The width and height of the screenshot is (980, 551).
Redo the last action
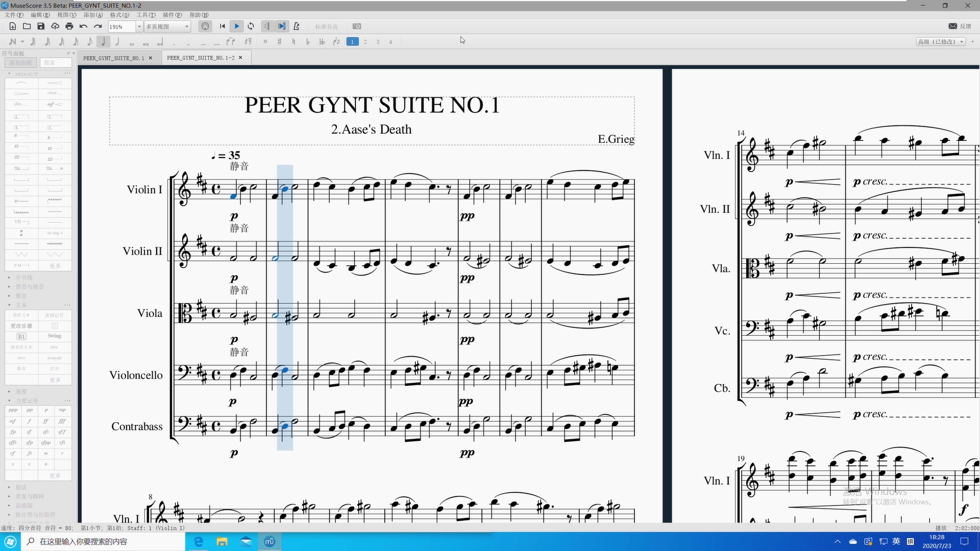coord(98,27)
